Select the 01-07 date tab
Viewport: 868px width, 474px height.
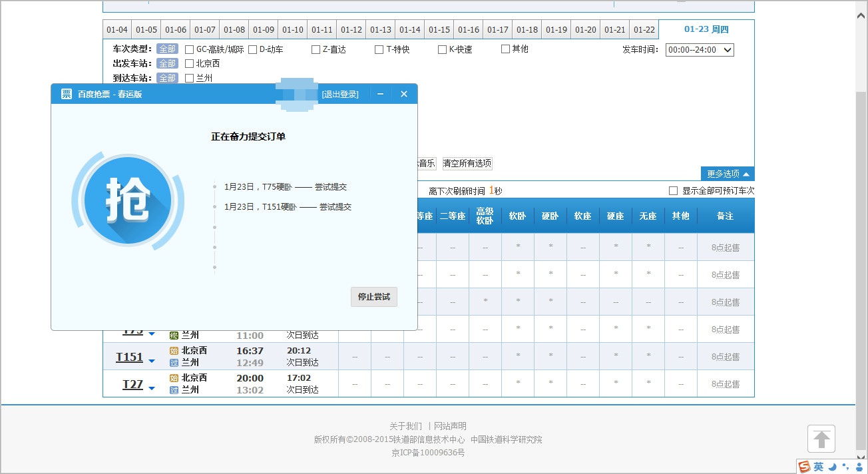[205, 30]
